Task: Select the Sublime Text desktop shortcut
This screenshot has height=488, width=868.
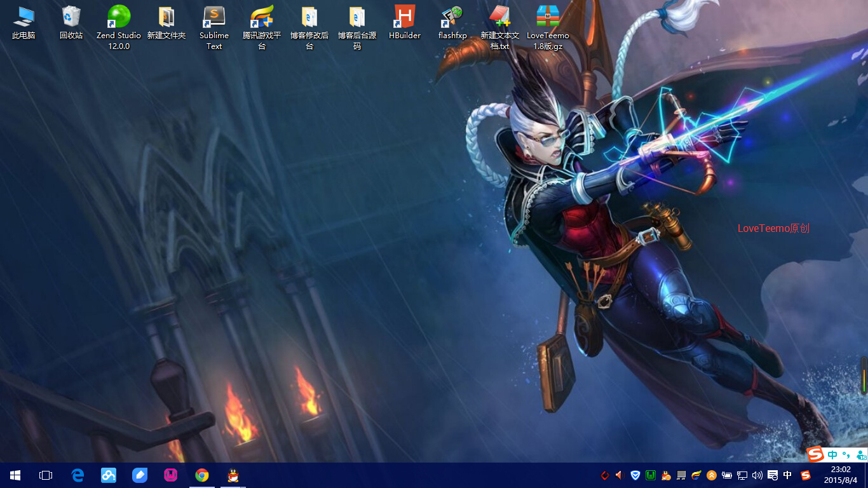Action: [x=214, y=17]
